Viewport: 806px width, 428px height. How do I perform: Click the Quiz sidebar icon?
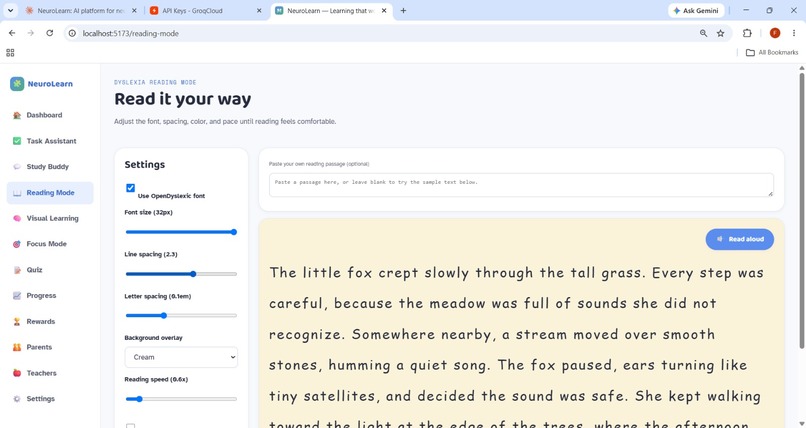tap(17, 270)
